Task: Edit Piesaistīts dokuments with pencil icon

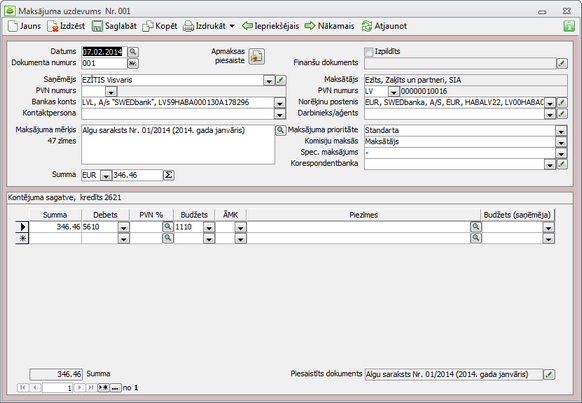Action: click(x=549, y=374)
